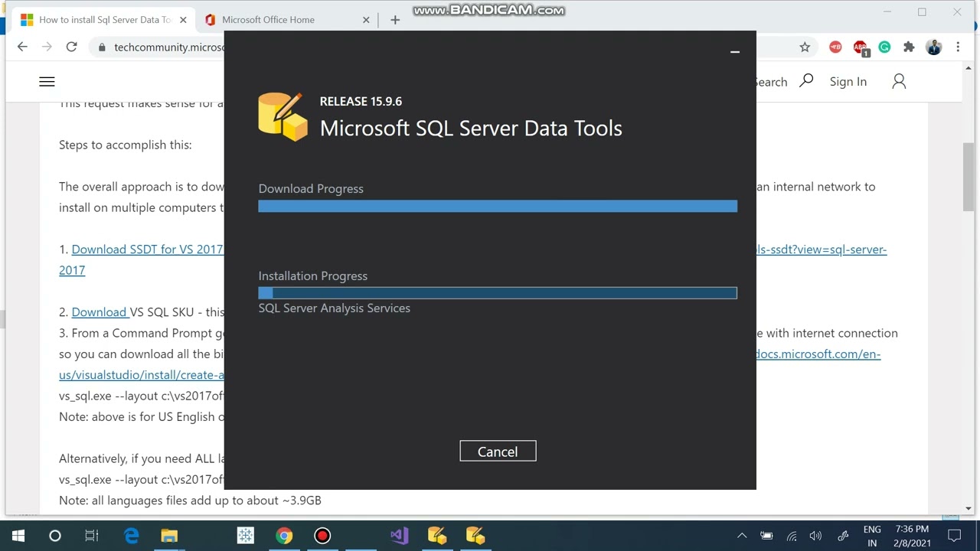Open the second SQL Server Data Tools taskbar icon
Viewport: 980px width, 551px height.
pyautogui.click(x=475, y=536)
